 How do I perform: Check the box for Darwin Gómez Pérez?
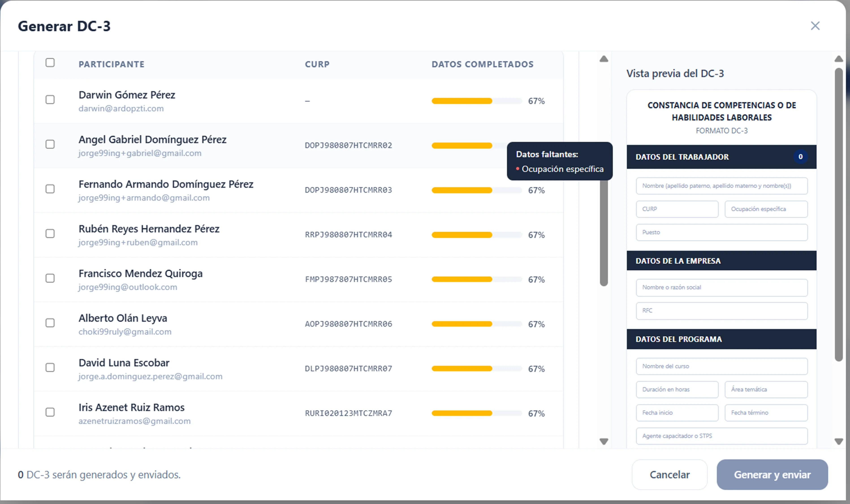point(50,99)
